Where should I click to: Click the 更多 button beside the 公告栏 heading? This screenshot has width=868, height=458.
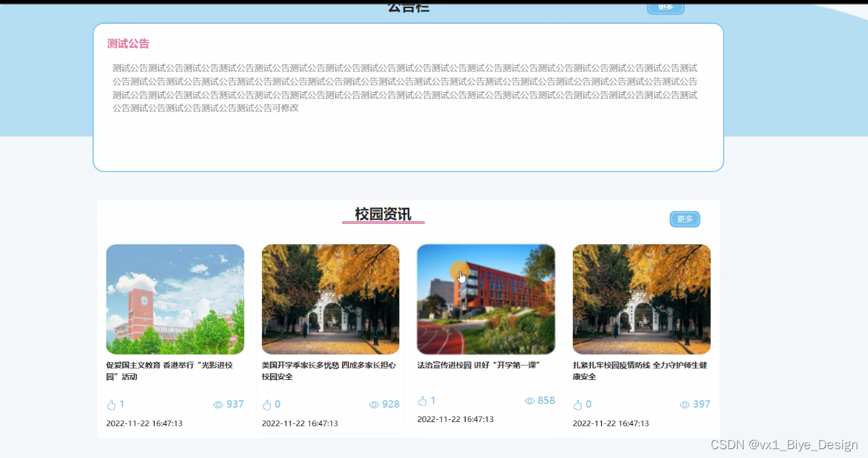665,7
